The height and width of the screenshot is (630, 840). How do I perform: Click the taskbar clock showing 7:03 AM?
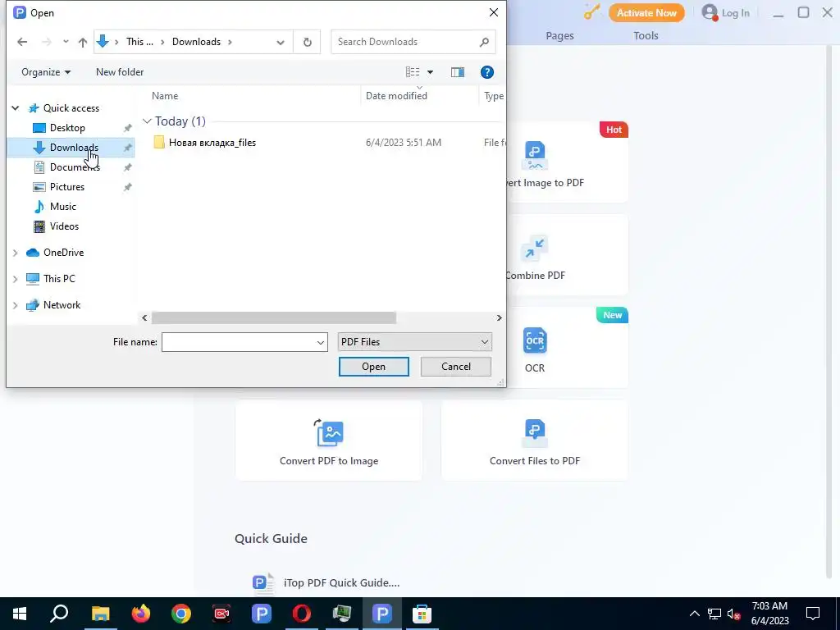(x=769, y=614)
